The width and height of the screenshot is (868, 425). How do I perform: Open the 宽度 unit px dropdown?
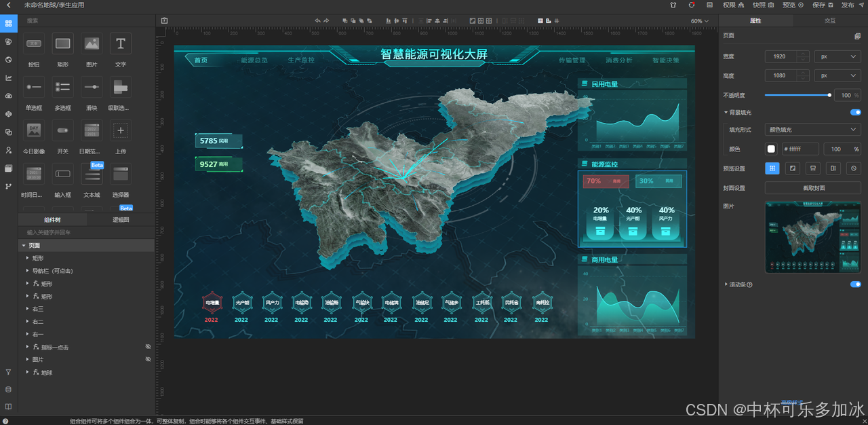[x=837, y=56]
